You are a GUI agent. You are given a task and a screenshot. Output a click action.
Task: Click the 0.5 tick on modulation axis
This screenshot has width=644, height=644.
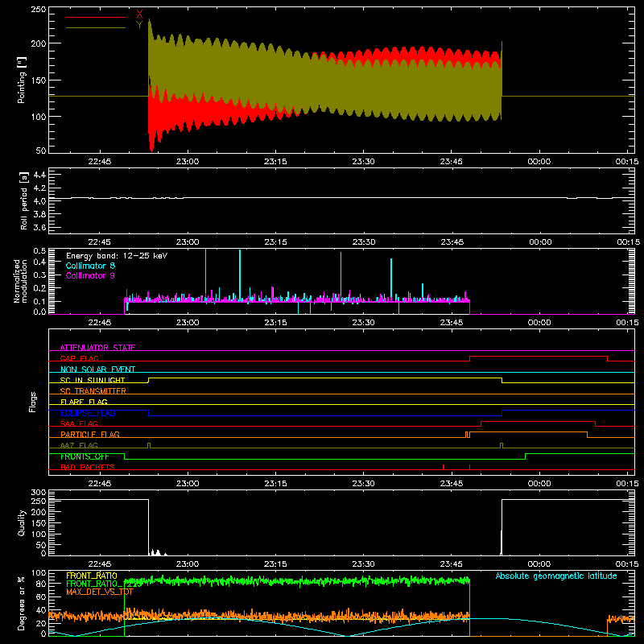39,251
